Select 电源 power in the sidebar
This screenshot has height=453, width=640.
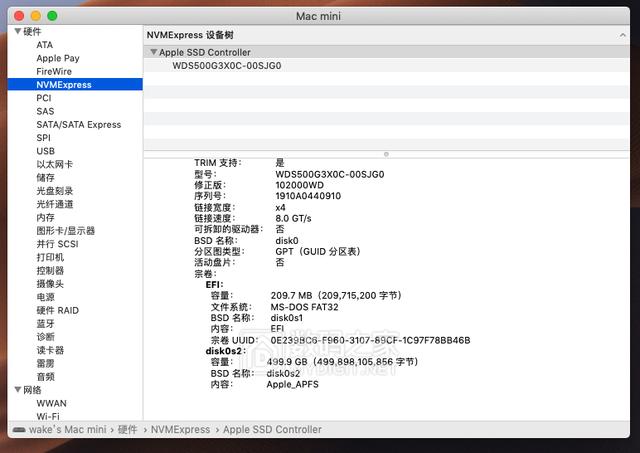[x=45, y=297]
